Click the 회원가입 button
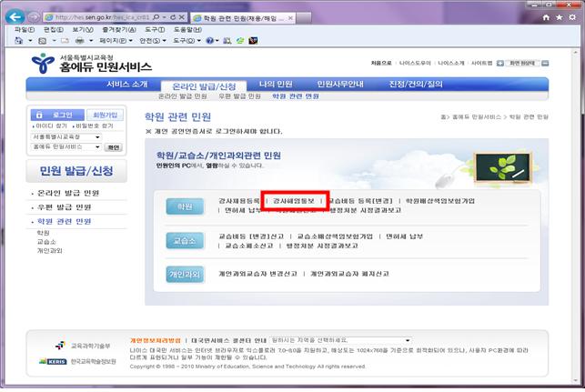The width and height of the screenshot is (585, 392). click(105, 115)
